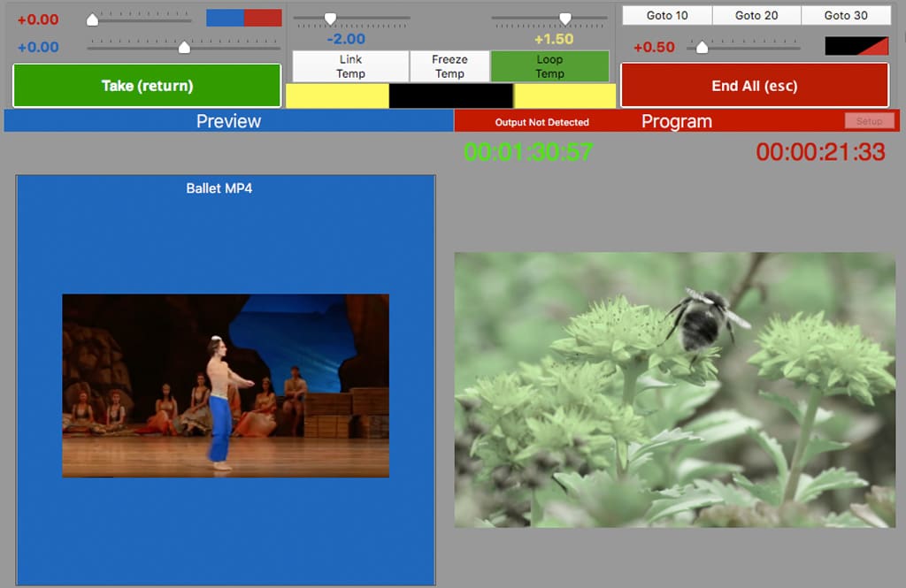Click the blue and red color swatch
Viewport: 906px width, 588px height.
pos(244,18)
